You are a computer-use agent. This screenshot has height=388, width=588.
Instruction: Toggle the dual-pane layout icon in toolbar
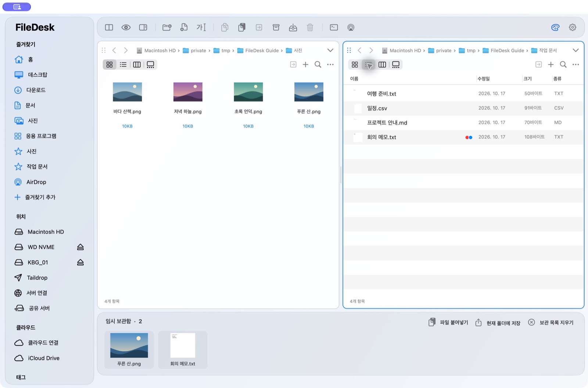tap(109, 28)
